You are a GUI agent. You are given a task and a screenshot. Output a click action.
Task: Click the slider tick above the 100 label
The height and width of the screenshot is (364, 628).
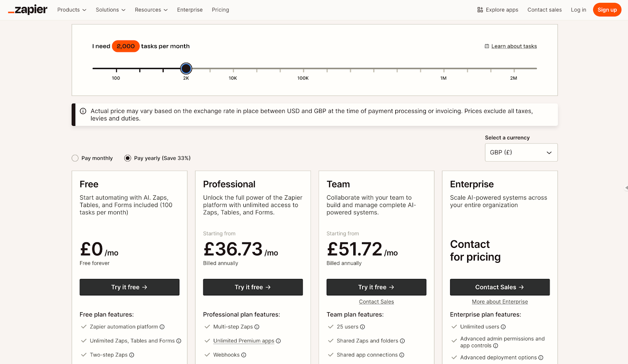116,70
